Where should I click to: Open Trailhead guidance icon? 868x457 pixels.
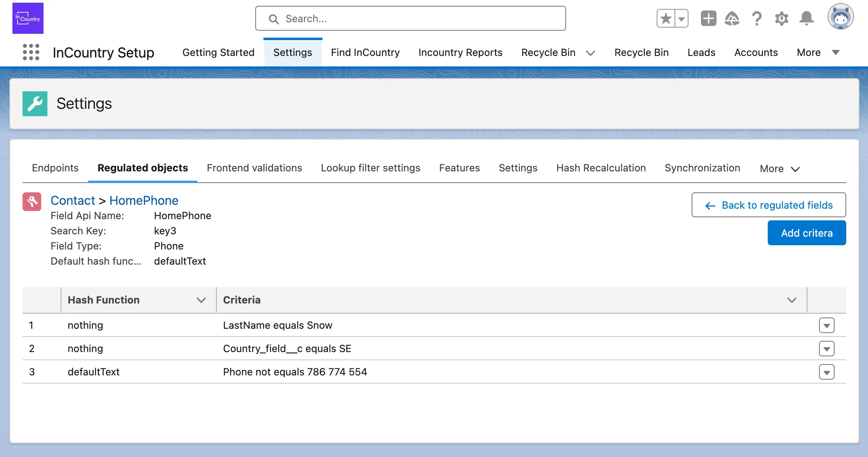tap(732, 18)
